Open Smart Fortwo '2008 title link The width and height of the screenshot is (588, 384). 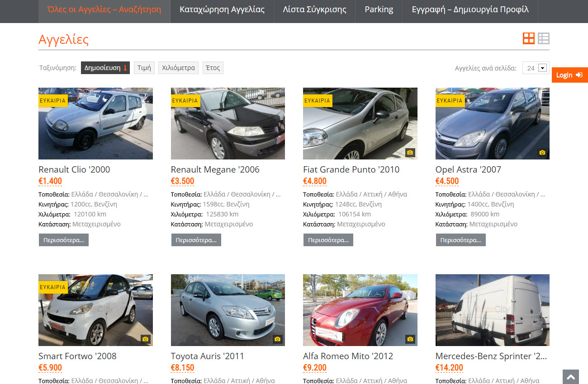[x=77, y=356]
